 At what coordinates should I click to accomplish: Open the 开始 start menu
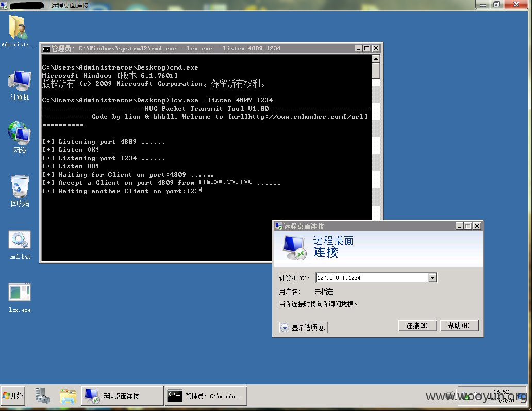[12, 396]
